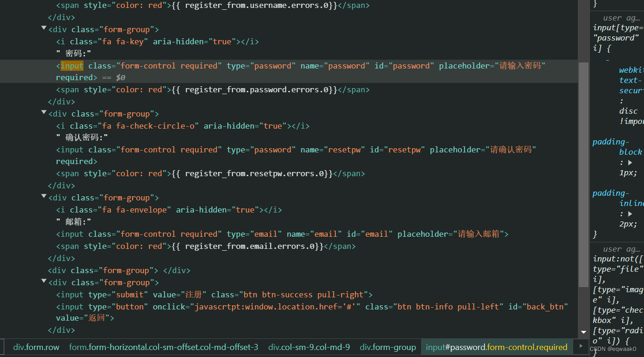Viewport: 644px width, 357px height.
Task: Click the padding-inline property name
Action: tap(618, 198)
